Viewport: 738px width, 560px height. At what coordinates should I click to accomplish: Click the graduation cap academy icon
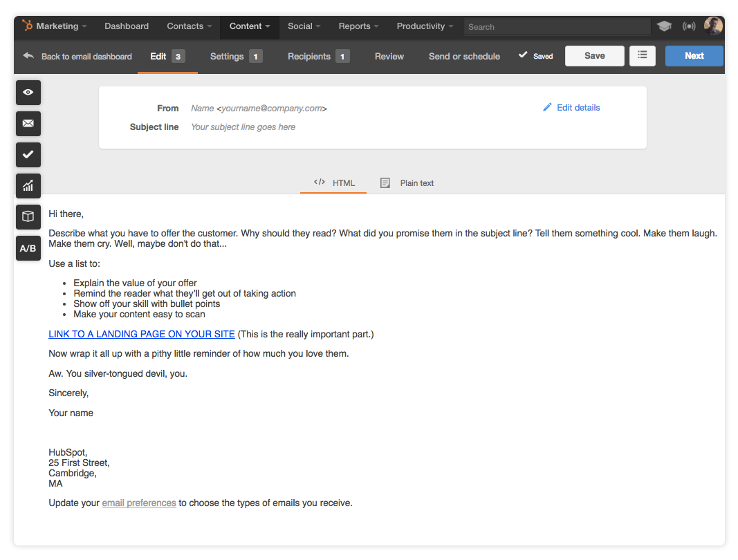(x=664, y=26)
